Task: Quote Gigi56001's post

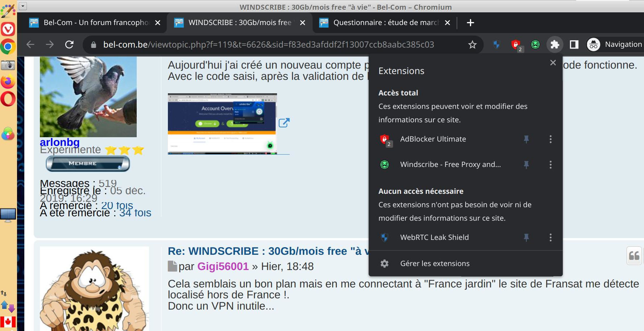Action: 634,256
